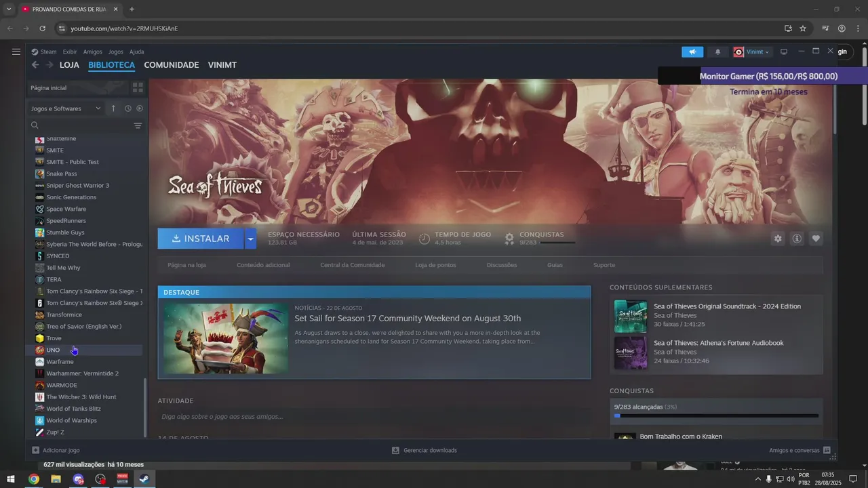Image resolution: width=868 pixels, height=488 pixels.
Task: Open the Amigos menu
Action: tap(93, 52)
